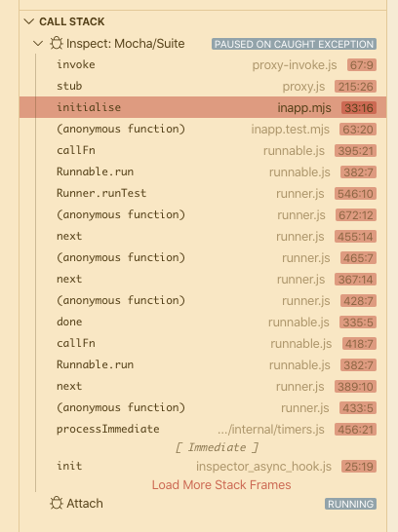This screenshot has height=532, width=398.
Task: Click the 546:10 line badge
Action: [355, 194]
